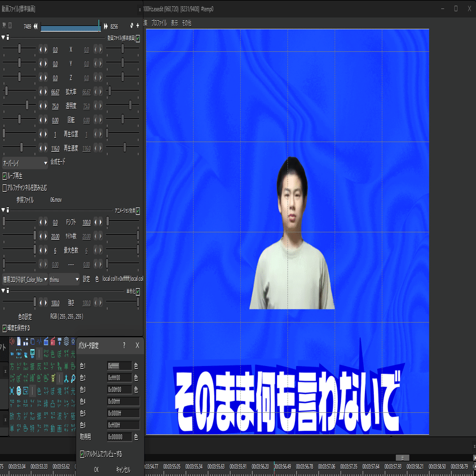
Task: Click the 拡大率 left slider handle
Action: 6,91
